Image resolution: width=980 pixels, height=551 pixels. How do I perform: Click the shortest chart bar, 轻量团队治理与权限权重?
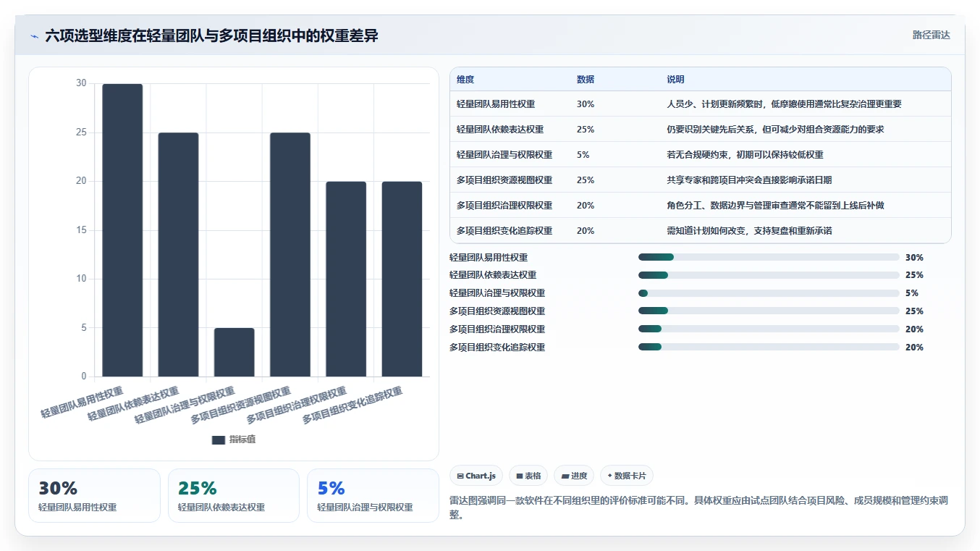(x=235, y=353)
